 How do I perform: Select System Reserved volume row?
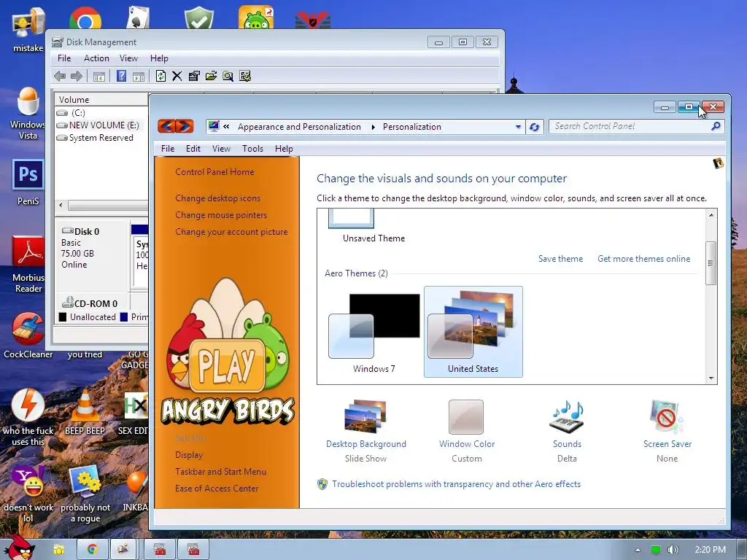coord(95,138)
